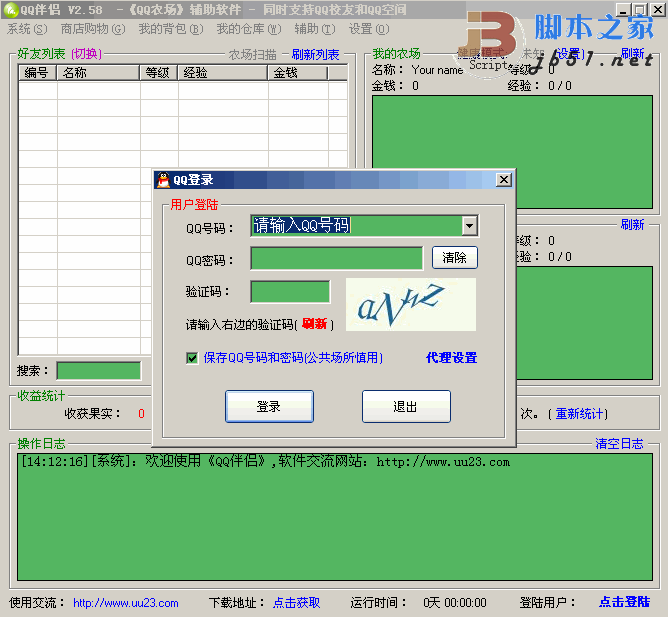The width and height of the screenshot is (668, 617).
Task: Maximize the QQ伴侣 main window
Action: (x=639, y=9)
